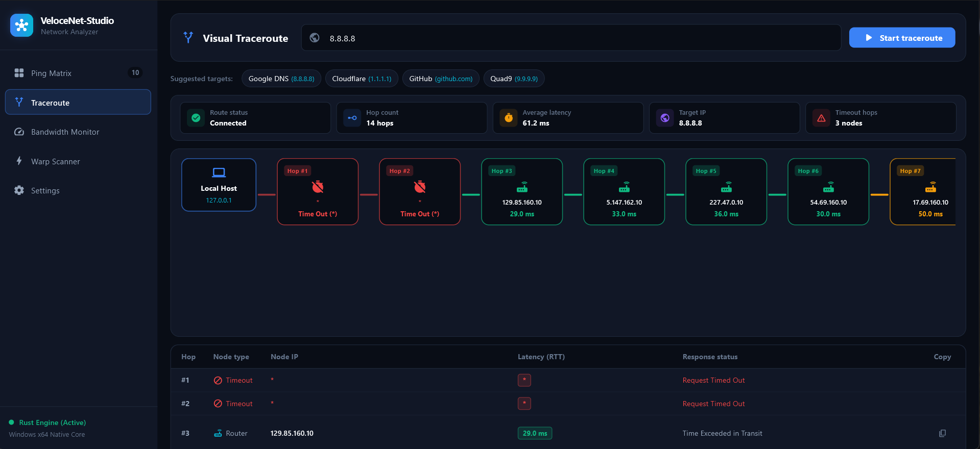Click the Hop count icon

point(352,118)
